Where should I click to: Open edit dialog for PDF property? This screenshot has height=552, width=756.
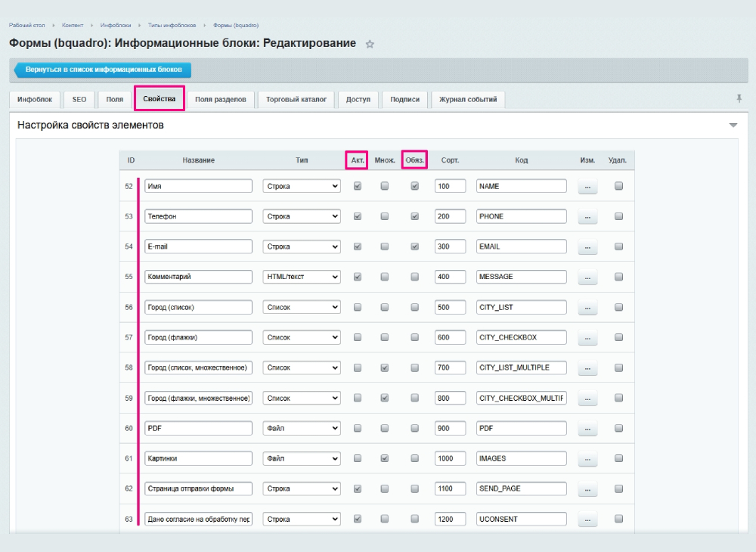(587, 429)
